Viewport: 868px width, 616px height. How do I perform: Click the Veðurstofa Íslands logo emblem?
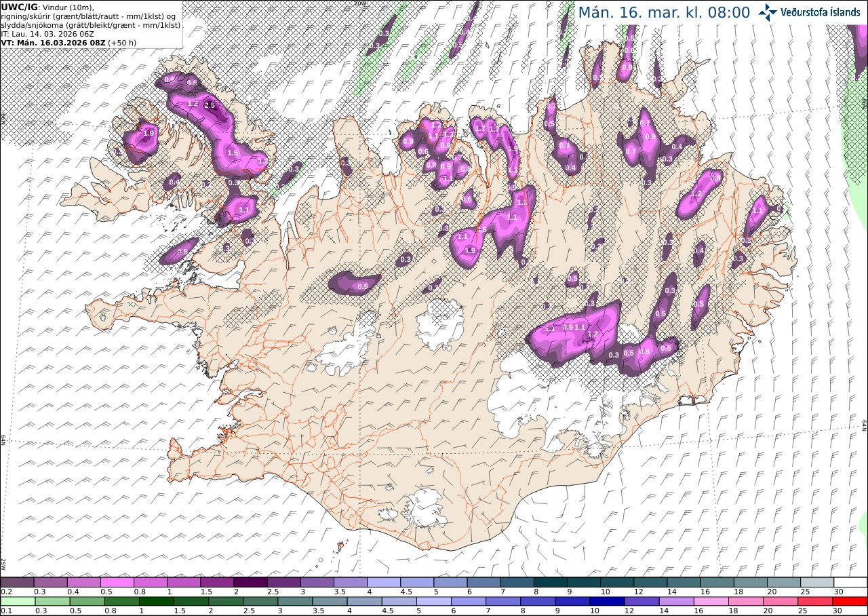click(x=768, y=12)
